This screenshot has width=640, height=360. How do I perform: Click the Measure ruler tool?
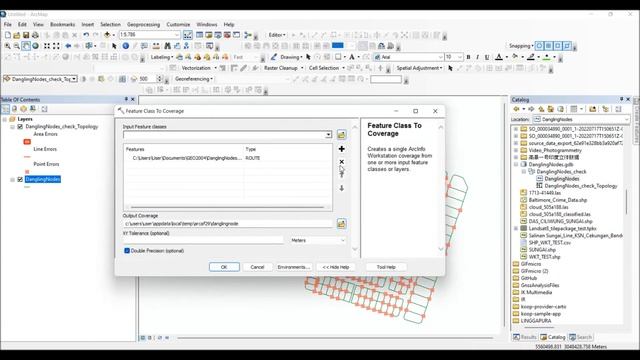click(156, 46)
